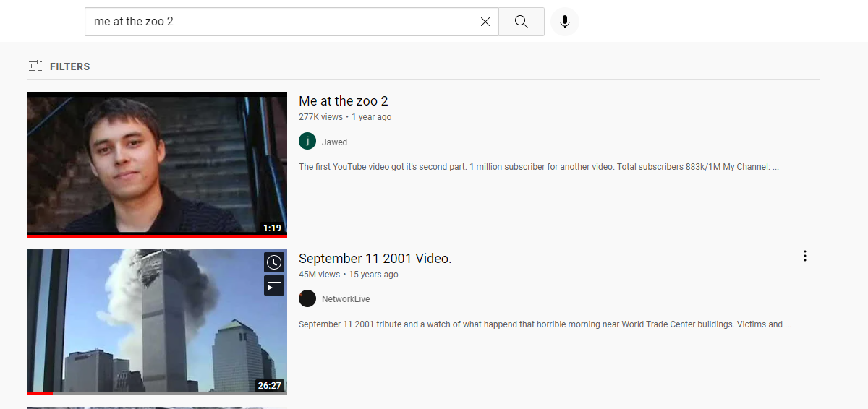Visit the Jawed channel name link
Image resolution: width=868 pixels, height=409 pixels.
pos(334,142)
